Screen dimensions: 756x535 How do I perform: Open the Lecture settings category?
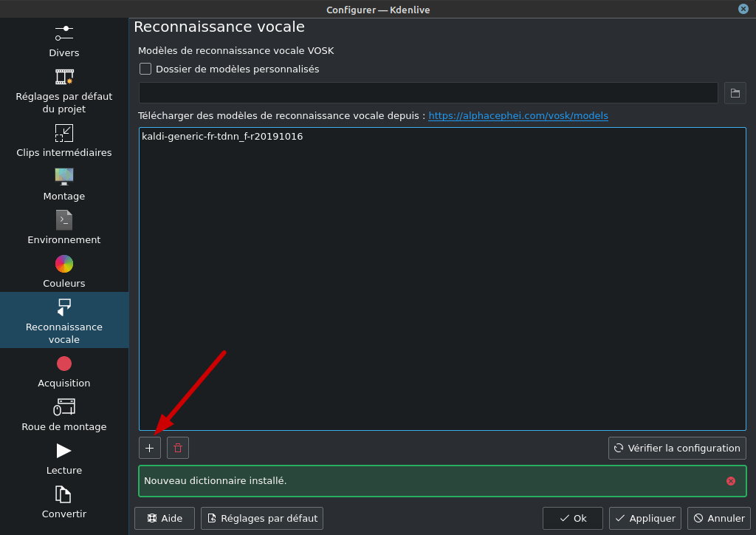(x=64, y=459)
